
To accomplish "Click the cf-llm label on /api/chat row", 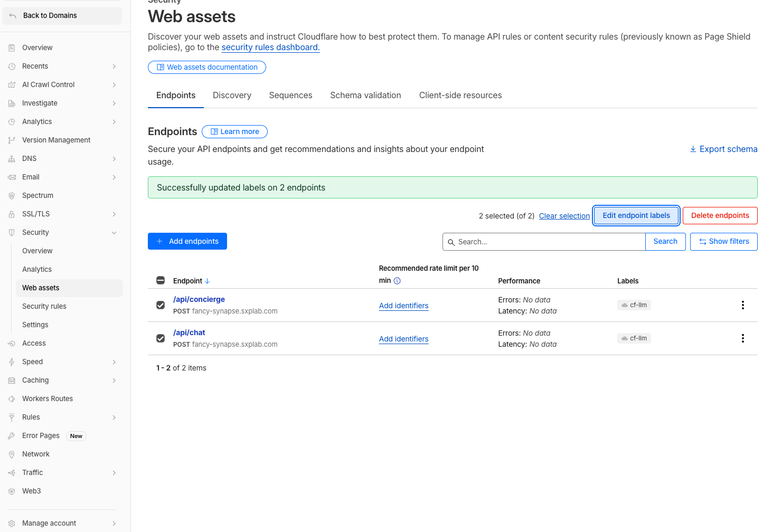I will [x=634, y=338].
